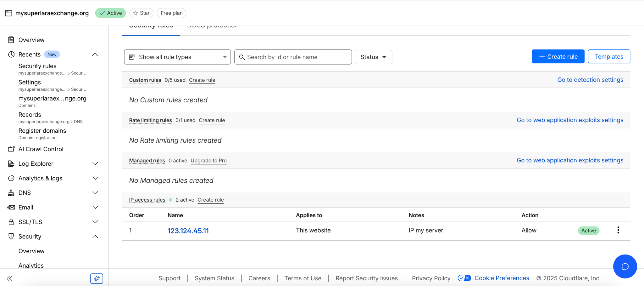The height and width of the screenshot is (286, 644).
Task: Click the AI Crawl Control robot icon
Action: point(11,149)
